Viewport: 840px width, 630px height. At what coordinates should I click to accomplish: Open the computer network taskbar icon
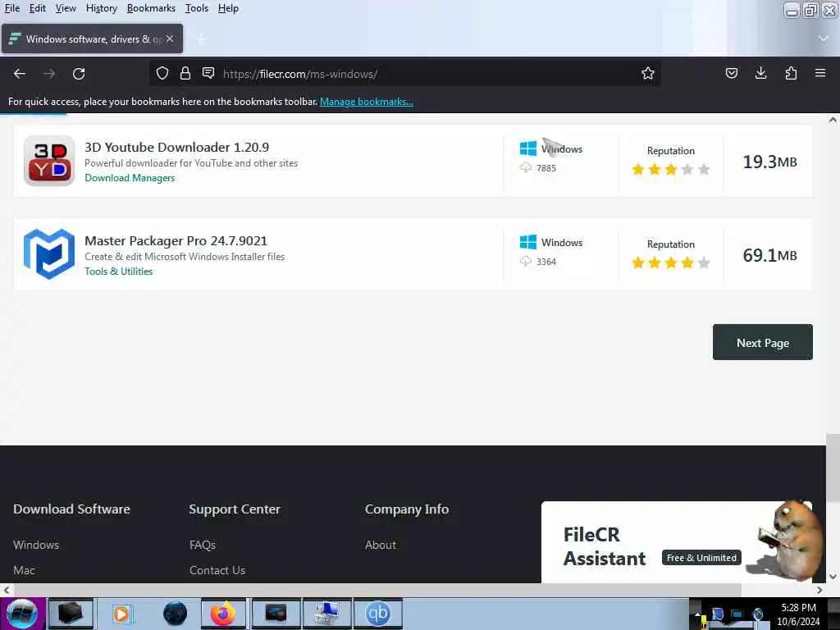click(x=326, y=614)
